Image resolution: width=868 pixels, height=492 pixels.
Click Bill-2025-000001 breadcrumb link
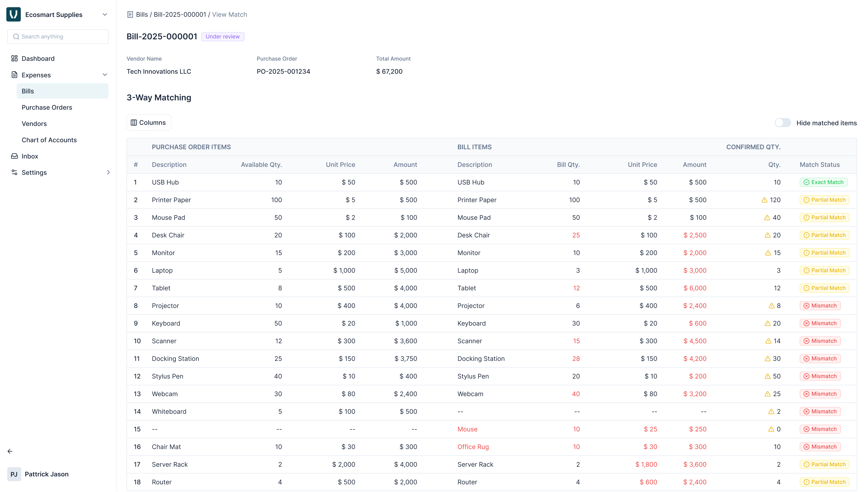[180, 14]
